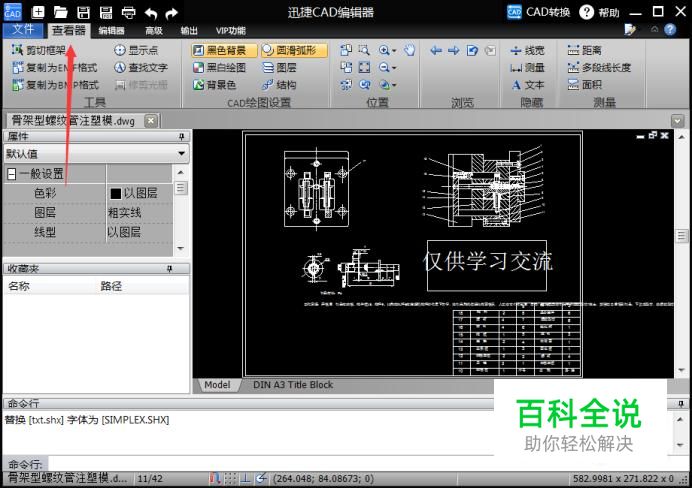
Task: Click 复制为BMP格式 copy tool
Action: tap(56, 85)
